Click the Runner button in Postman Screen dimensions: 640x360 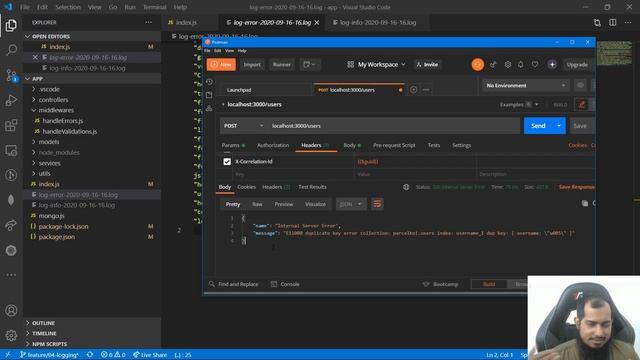tap(282, 64)
